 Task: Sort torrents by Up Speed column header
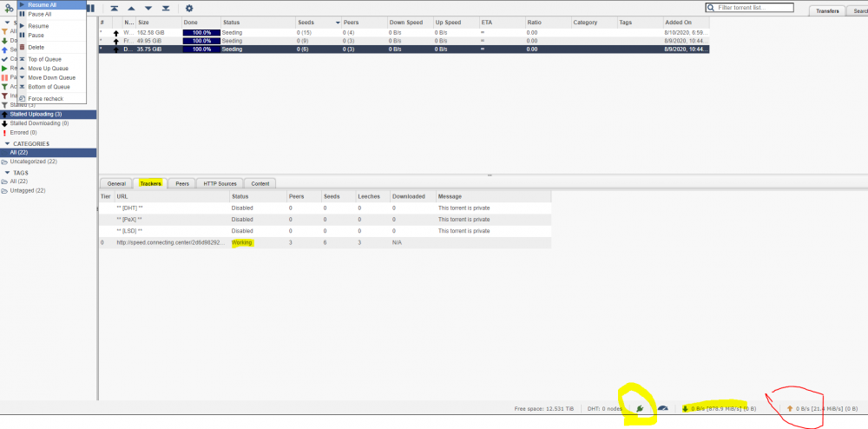457,23
